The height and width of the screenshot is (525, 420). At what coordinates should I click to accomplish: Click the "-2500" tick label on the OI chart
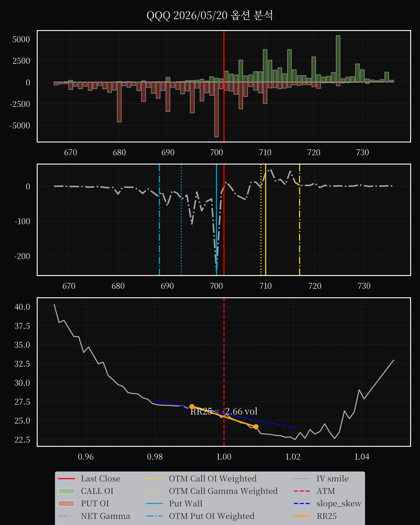tap(20, 104)
